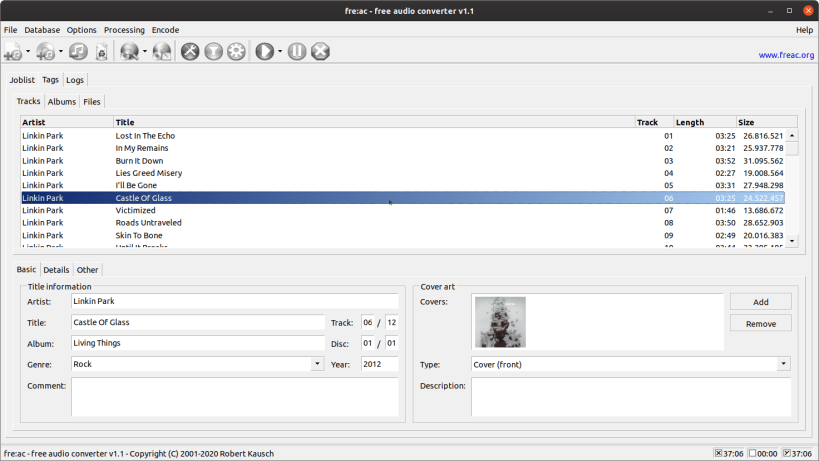Switch to the Albums tab
The image size is (819, 461).
coord(62,102)
